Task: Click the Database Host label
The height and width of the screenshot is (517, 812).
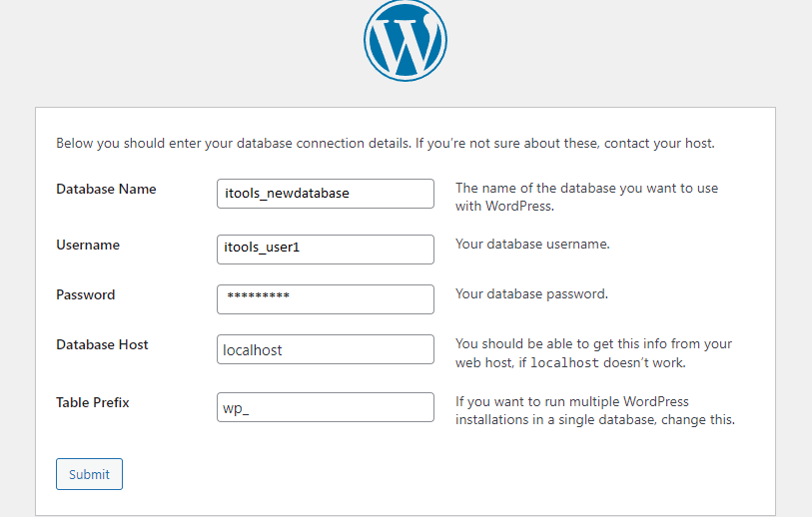Action: pyautogui.click(x=102, y=344)
